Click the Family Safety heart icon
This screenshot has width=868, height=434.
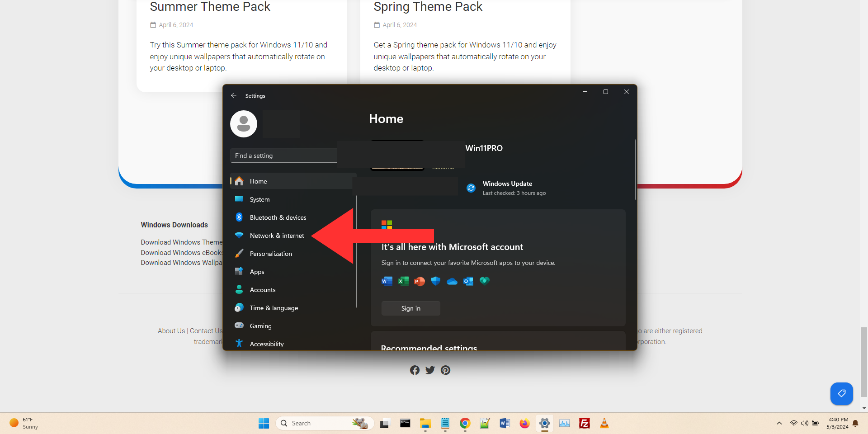[x=485, y=281]
